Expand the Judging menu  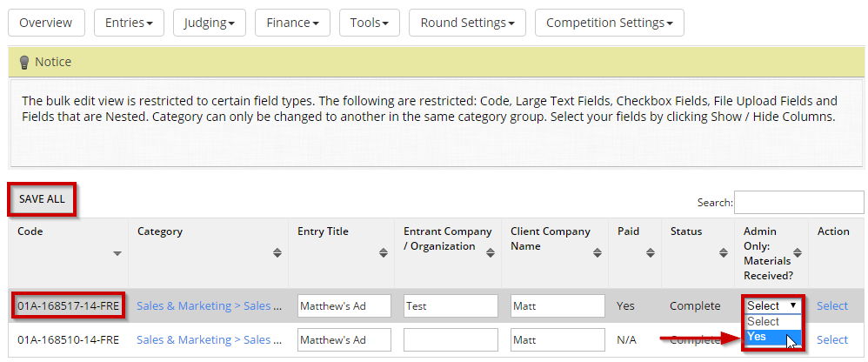pos(209,23)
